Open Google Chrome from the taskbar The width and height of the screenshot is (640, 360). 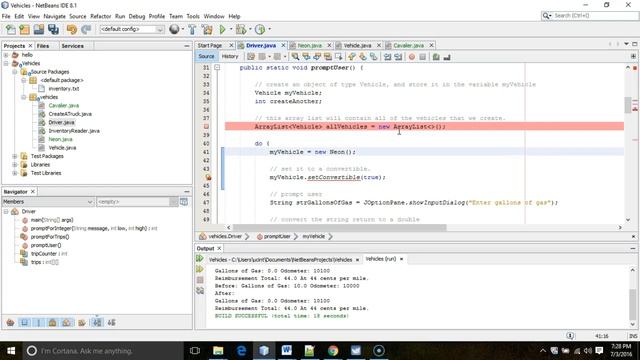click(x=333, y=351)
